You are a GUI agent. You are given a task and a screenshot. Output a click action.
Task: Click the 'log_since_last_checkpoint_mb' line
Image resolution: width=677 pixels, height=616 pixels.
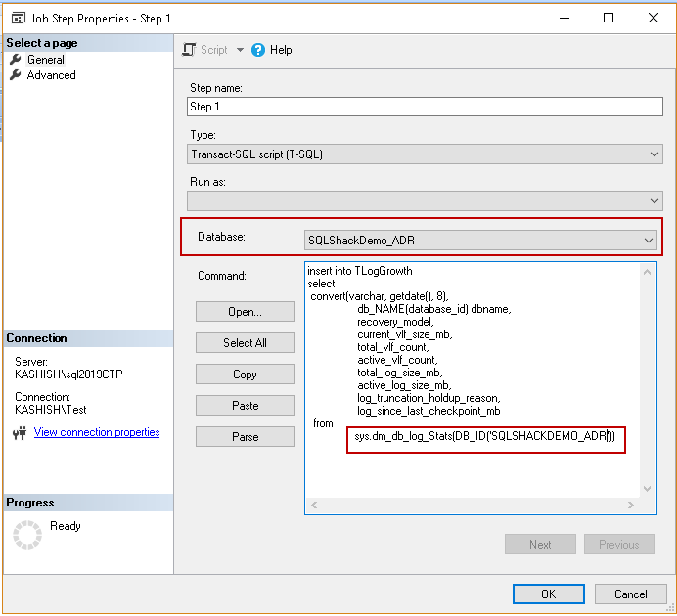(429, 411)
